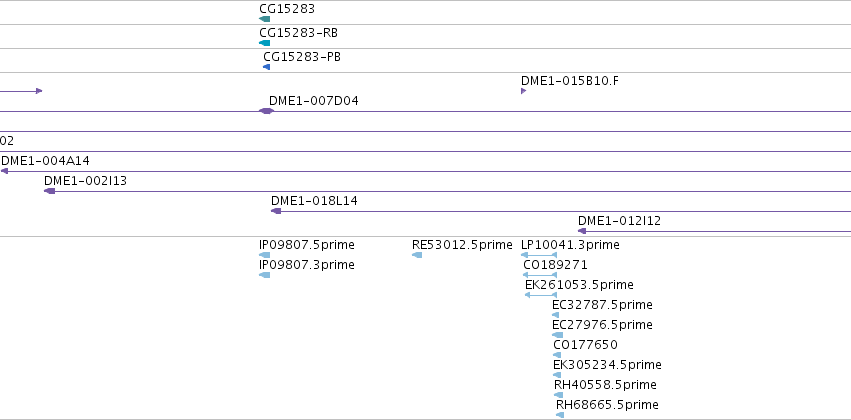Click the CO189271 label

[555, 265]
